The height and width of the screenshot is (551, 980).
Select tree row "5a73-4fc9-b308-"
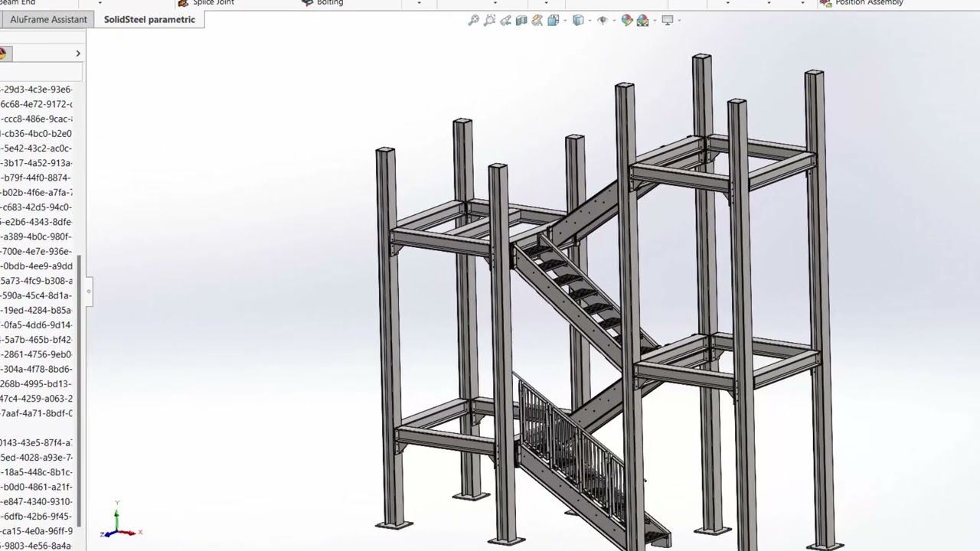(37, 281)
